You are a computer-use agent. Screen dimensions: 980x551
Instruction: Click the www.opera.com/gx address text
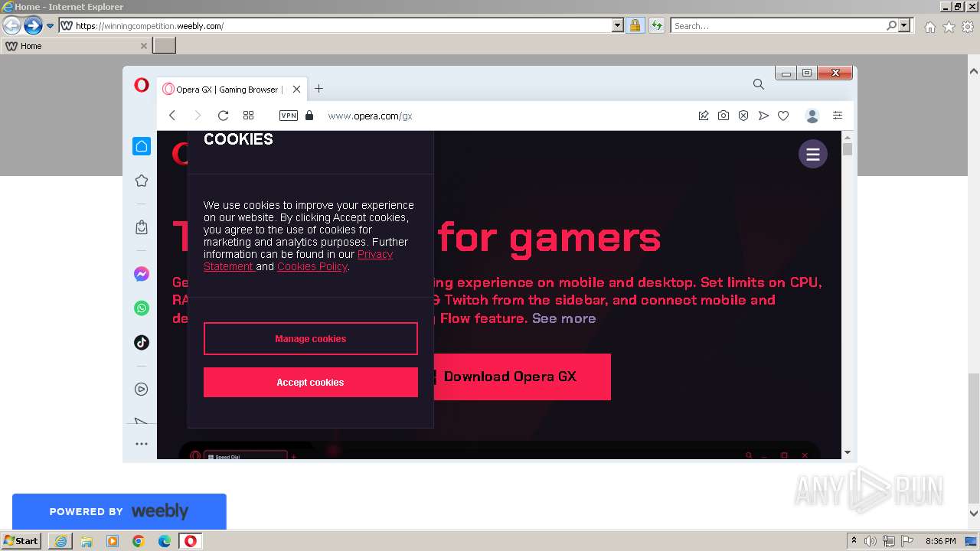coord(370,116)
